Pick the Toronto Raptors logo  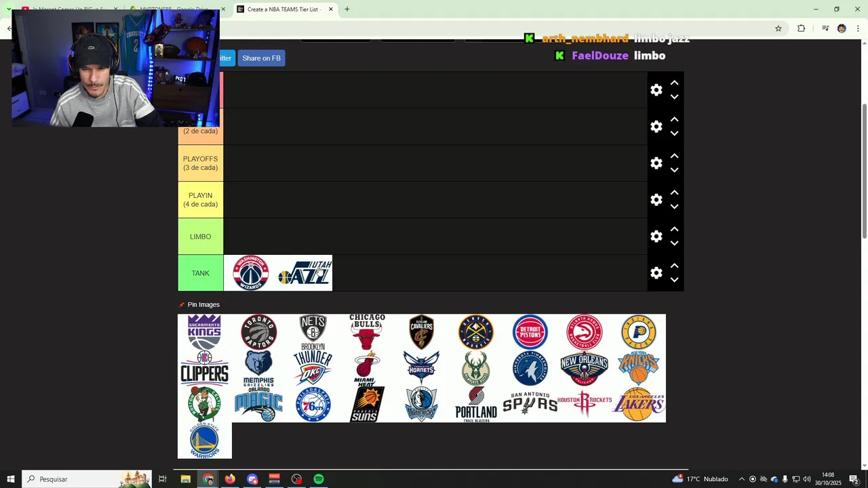(x=259, y=332)
